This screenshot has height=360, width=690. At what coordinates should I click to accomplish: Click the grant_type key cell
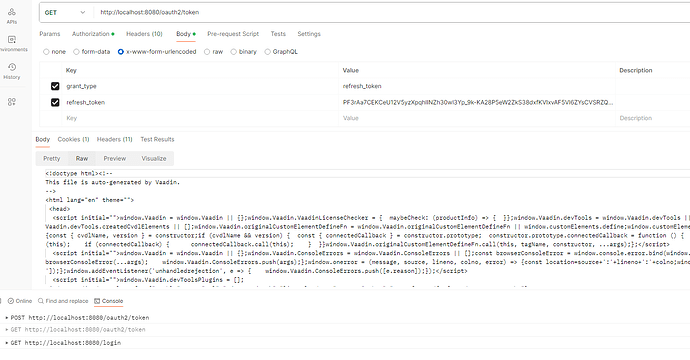200,86
